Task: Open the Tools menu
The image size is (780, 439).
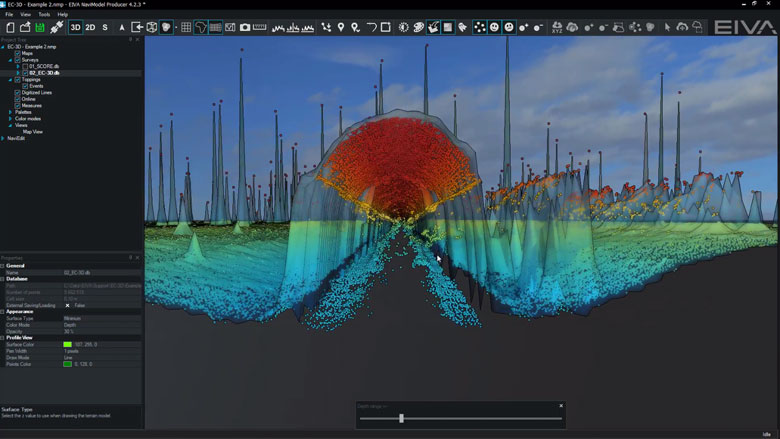Action: click(44, 14)
